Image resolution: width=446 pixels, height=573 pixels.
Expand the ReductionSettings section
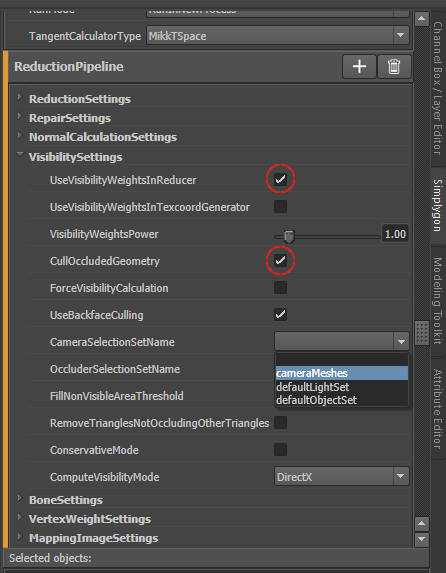coord(20,97)
